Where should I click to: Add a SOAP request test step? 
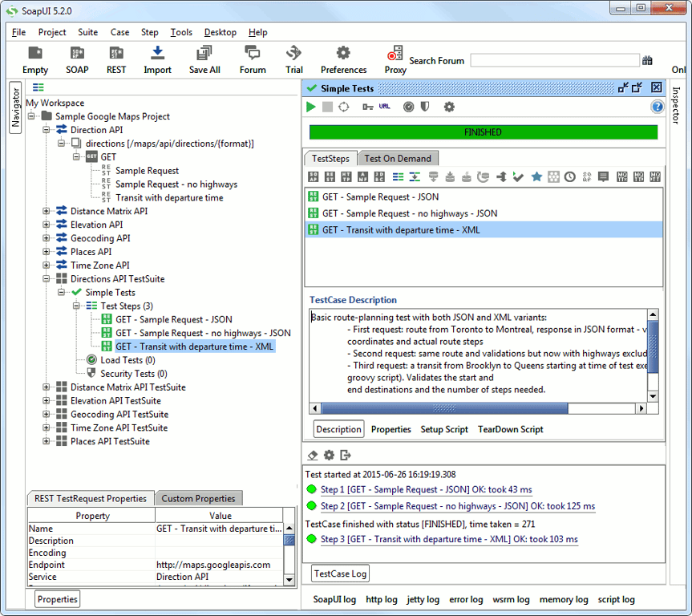click(x=313, y=177)
